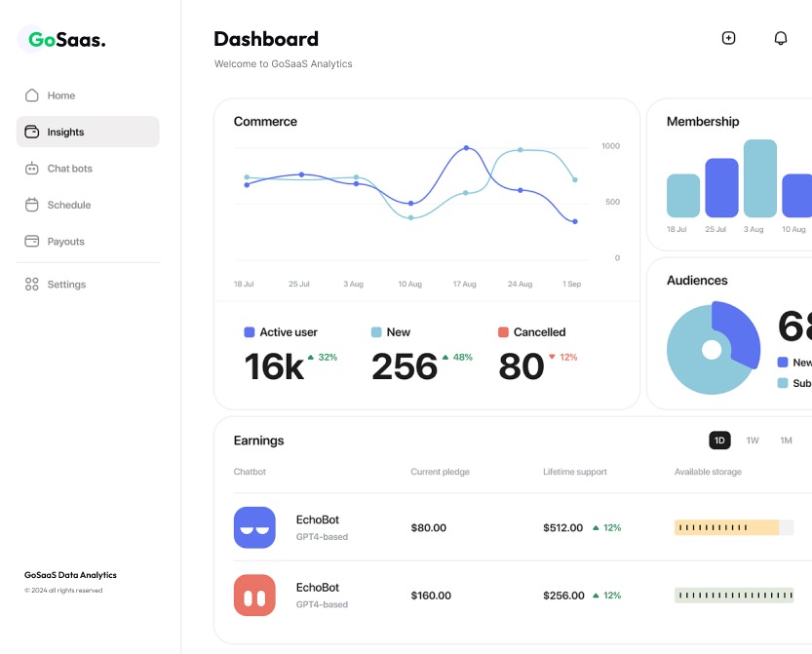Click the GoSaas logo
Screen dimensions: 812x654
[x=66, y=40]
